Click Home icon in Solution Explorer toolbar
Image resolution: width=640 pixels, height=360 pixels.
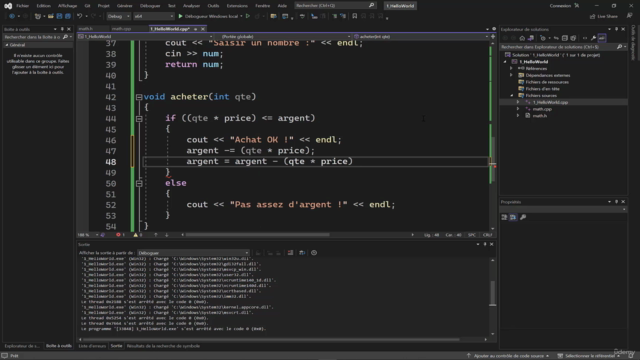click(522, 38)
